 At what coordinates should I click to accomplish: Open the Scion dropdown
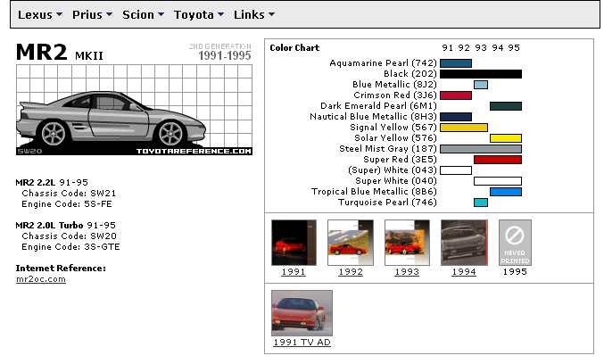144,15
